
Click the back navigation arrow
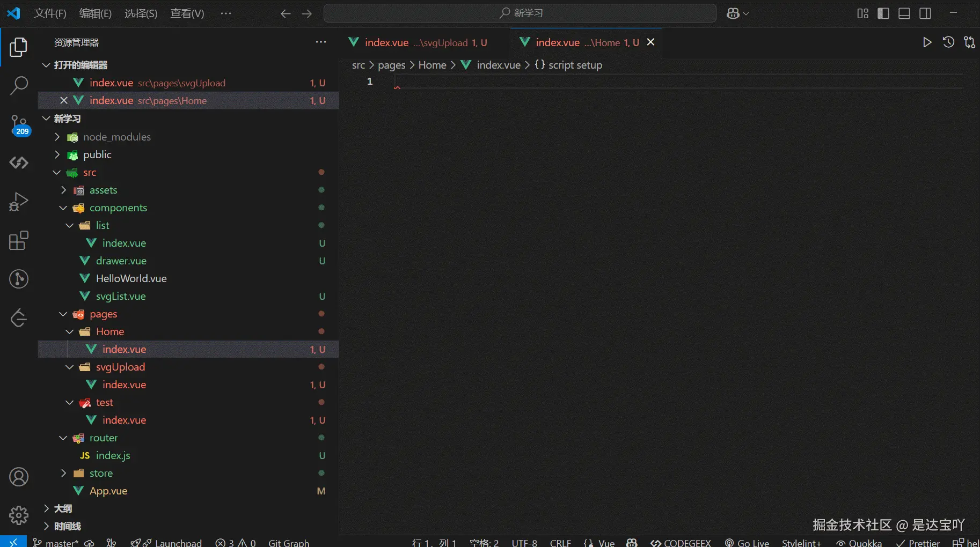click(x=286, y=13)
